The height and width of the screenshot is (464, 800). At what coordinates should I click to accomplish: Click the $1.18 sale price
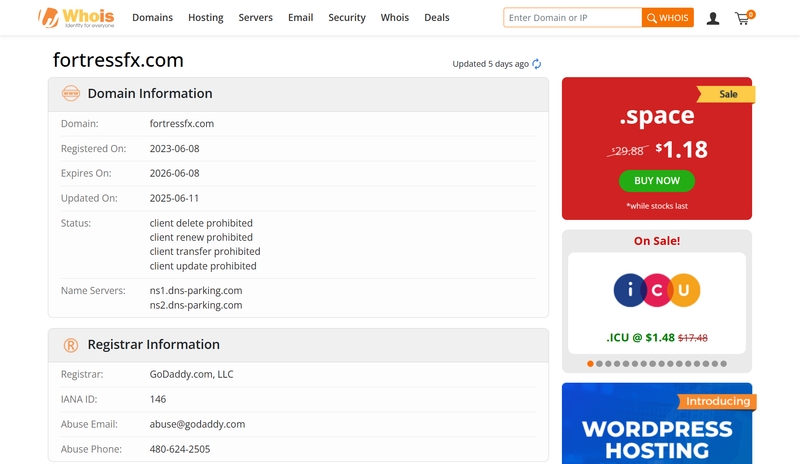coord(682,150)
